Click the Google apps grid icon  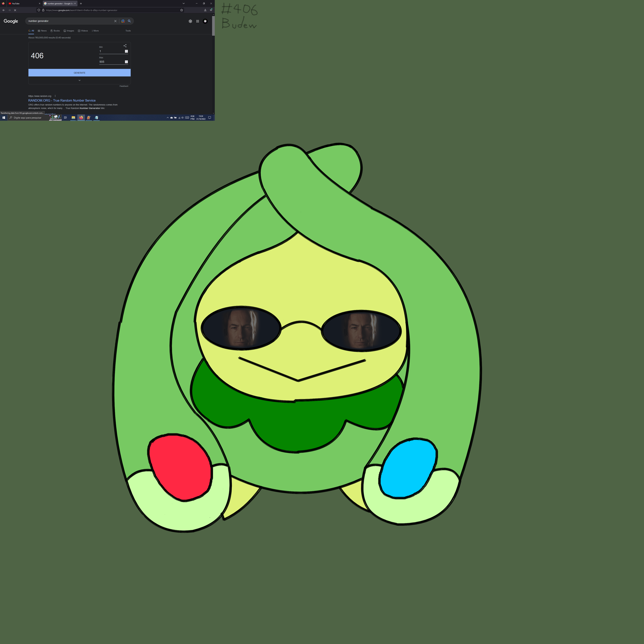[x=198, y=21]
